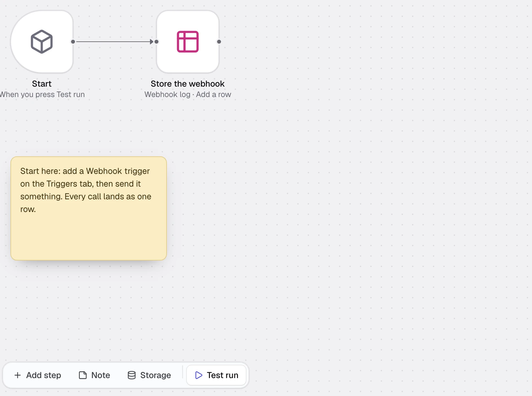Viewport: 532px width, 396px height.
Task: Open the Store the webhook table node
Action: pos(188,42)
